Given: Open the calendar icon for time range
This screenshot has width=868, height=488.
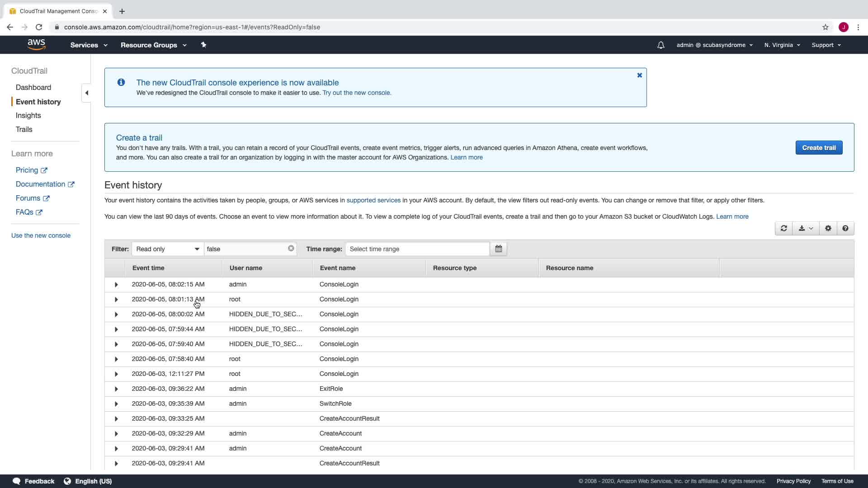Looking at the screenshot, I should point(498,249).
